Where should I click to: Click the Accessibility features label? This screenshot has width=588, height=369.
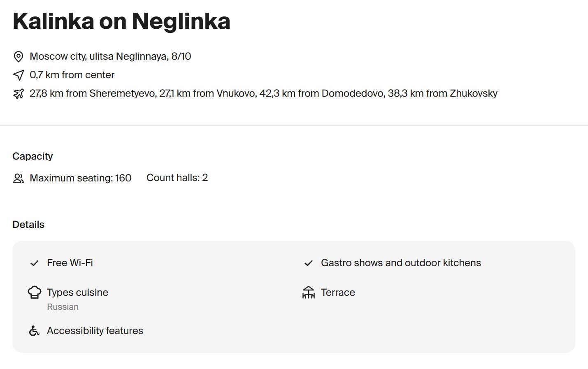pos(95,331)
